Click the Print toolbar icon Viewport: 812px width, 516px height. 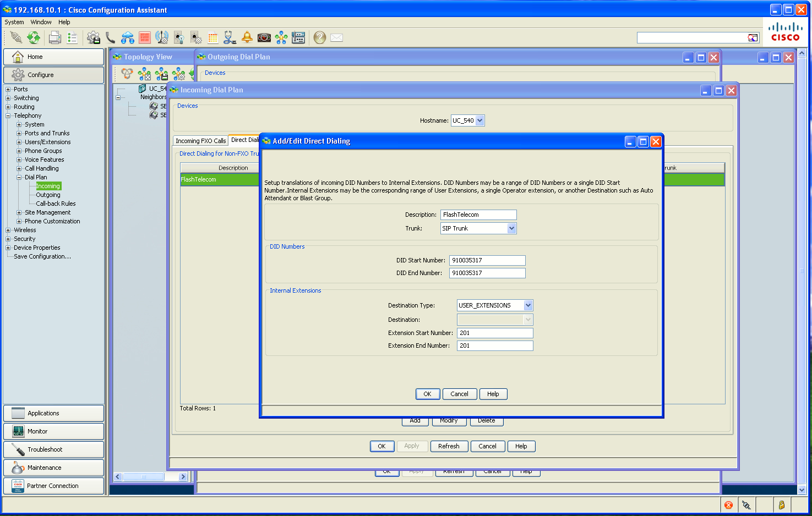point(55,37)
